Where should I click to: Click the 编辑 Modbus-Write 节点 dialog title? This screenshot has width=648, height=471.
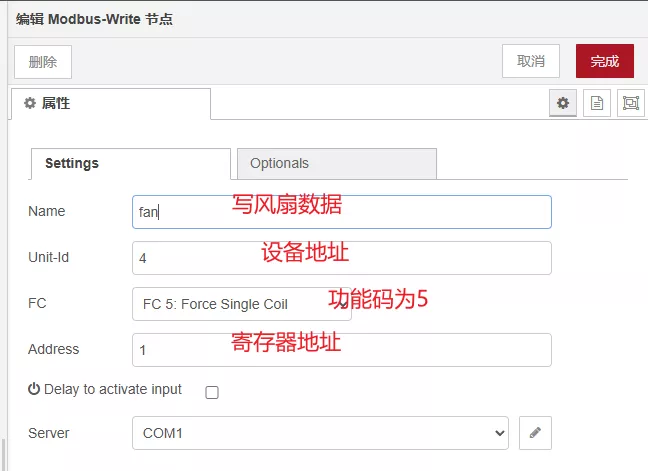pos(94,20)
